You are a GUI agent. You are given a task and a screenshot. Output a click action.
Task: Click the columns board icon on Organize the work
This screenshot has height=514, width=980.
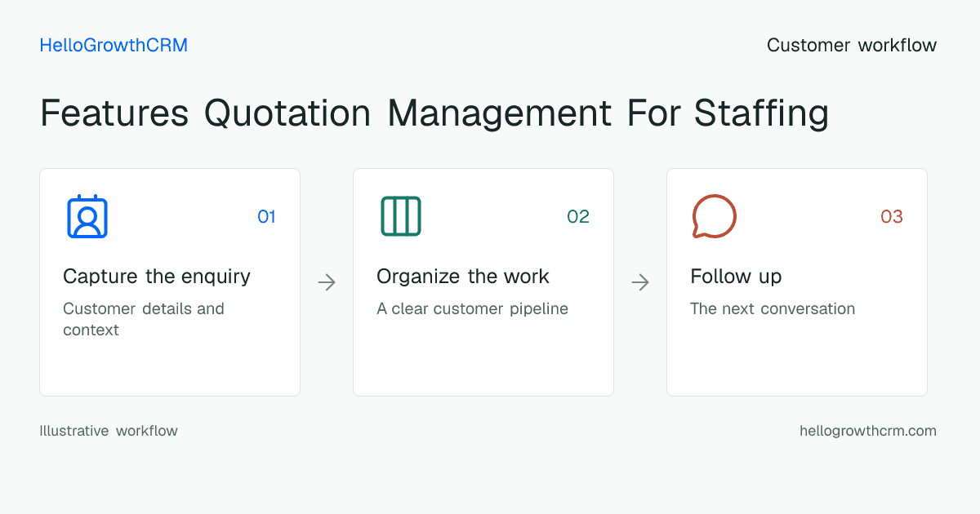point(401,216)
